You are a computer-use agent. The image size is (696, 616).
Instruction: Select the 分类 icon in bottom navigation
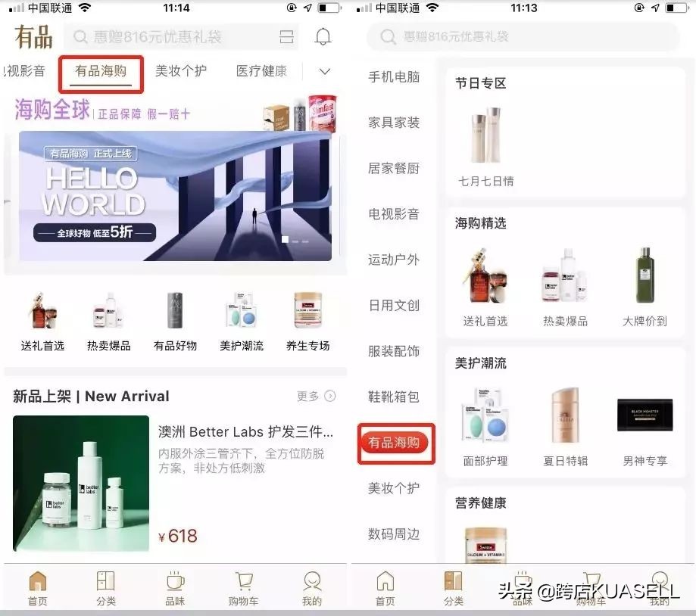pyautogui.click(x=105, y=586)
